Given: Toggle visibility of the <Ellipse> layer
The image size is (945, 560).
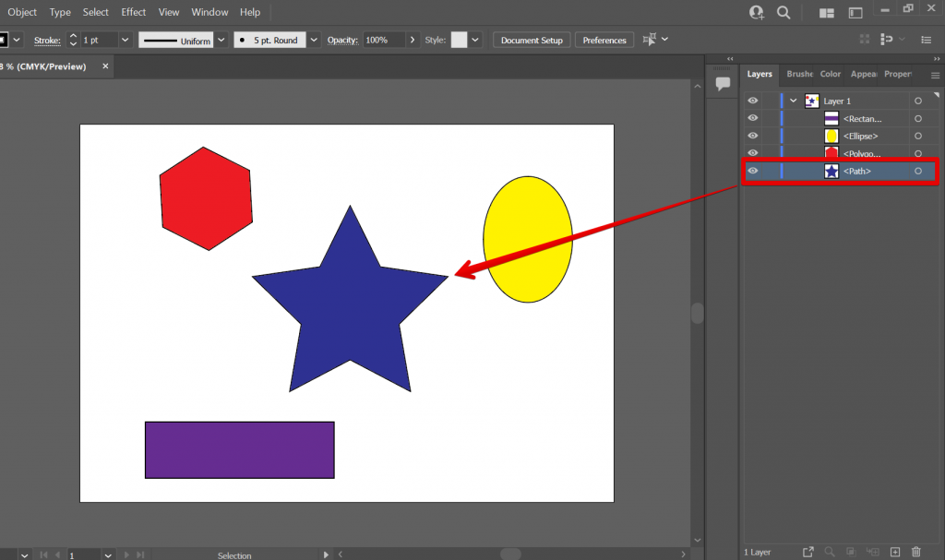Looking at the screenshot, I should click(752, 136).
